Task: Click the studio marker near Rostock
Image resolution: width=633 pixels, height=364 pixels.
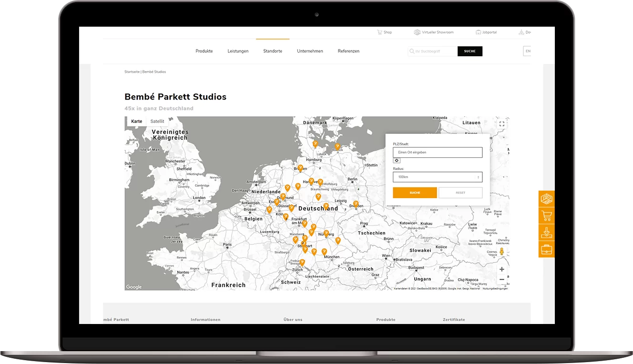Action: 337,146
